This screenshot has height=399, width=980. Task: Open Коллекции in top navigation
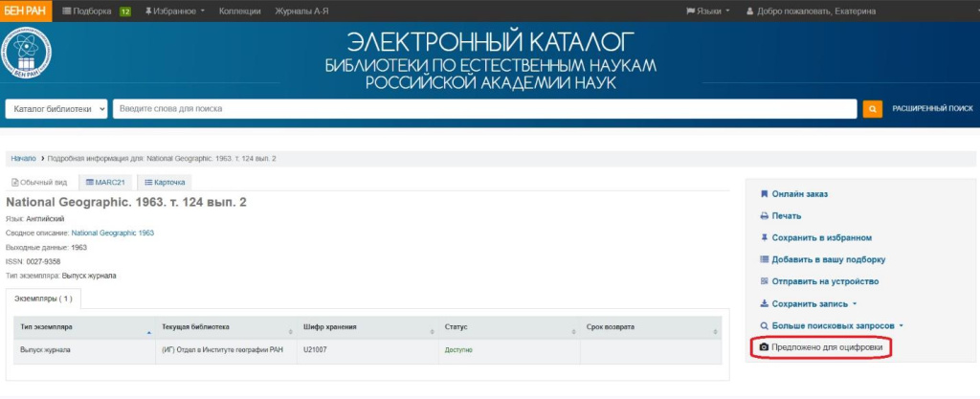tap(240, 11)
